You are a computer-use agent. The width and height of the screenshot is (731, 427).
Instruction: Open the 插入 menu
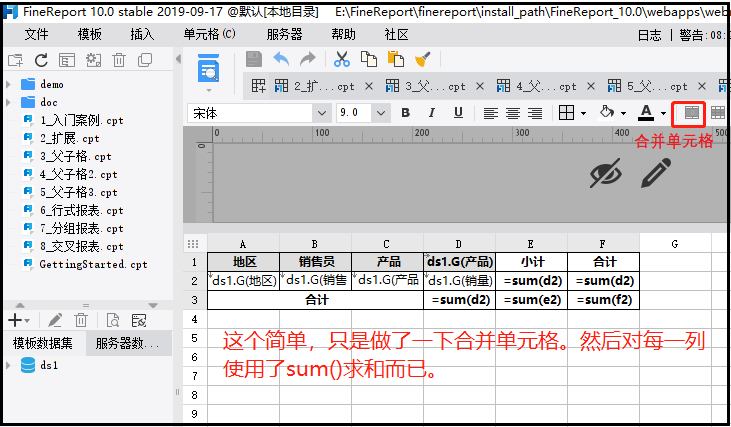point(142,34)
